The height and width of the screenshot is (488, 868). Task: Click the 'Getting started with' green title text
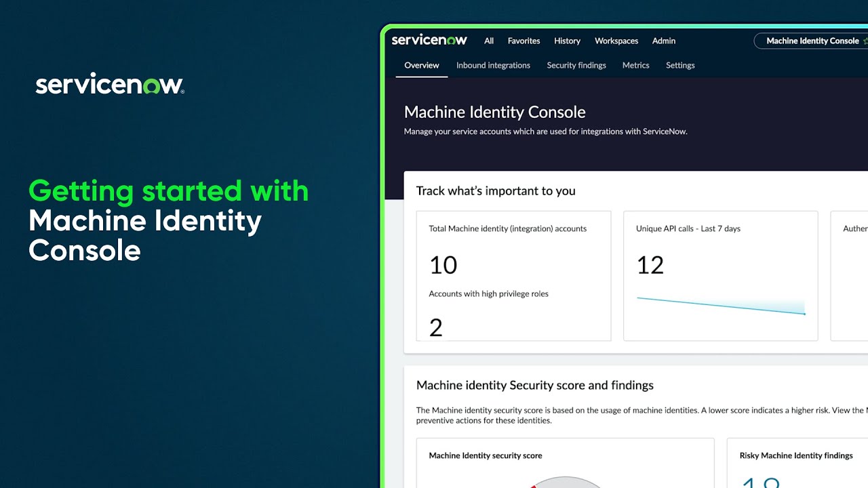click(169, 191)
